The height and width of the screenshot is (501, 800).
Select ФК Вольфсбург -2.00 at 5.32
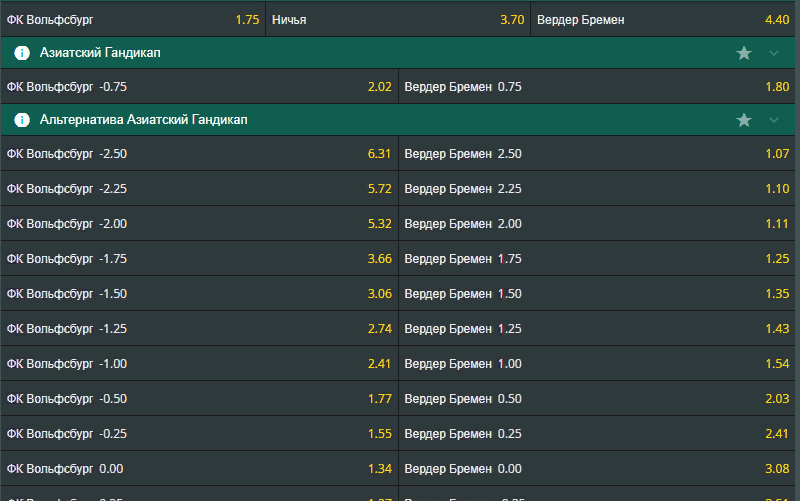point(199,223)
